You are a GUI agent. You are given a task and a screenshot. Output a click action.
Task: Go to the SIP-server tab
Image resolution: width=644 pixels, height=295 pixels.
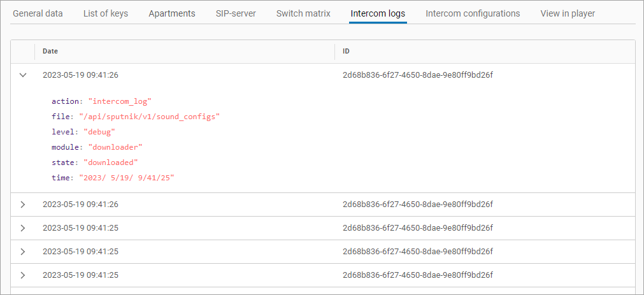click(236, 13)
